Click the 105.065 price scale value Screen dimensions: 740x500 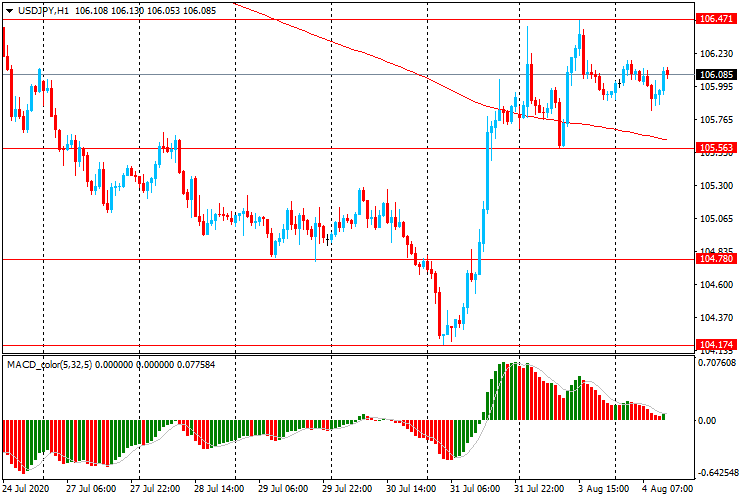pyautogui.click(x=716, y=219)
